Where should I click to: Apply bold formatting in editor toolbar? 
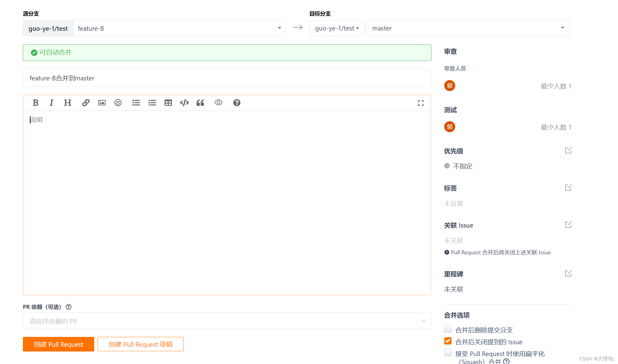coord(35,103)
